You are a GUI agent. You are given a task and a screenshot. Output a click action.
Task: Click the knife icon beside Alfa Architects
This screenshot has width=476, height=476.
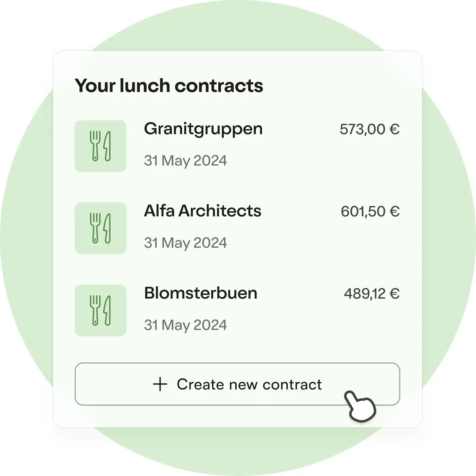pos(107,228)
